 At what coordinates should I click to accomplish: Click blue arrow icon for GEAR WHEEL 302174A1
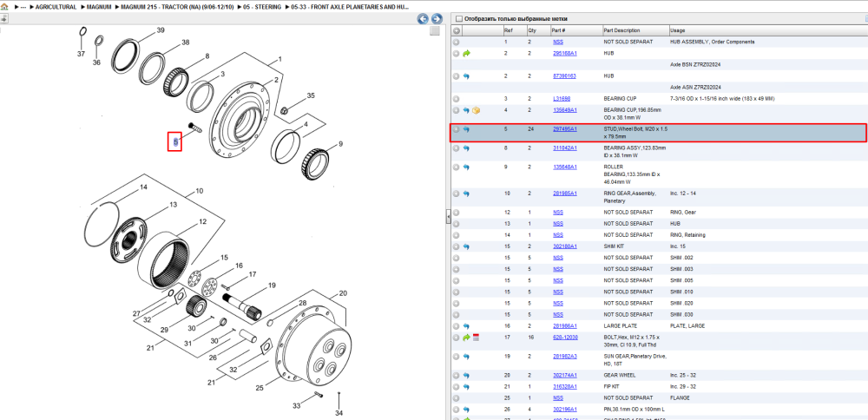pos(466,375)
